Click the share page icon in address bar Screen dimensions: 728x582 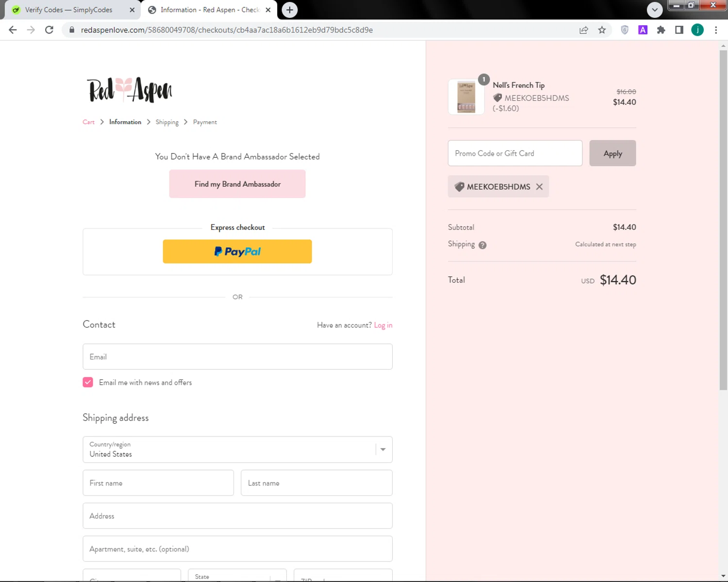pos(584,30)
